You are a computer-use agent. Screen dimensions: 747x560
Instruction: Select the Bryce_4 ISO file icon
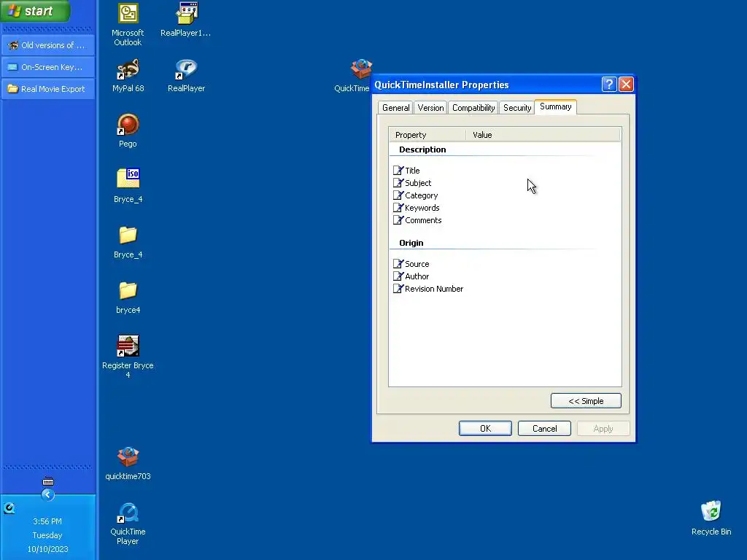pos(128,186)
